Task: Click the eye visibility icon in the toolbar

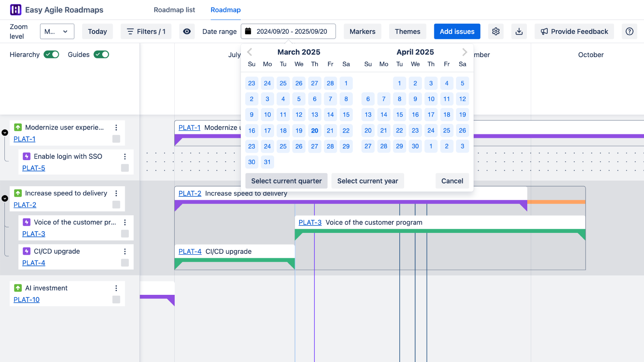Action: 187,31
